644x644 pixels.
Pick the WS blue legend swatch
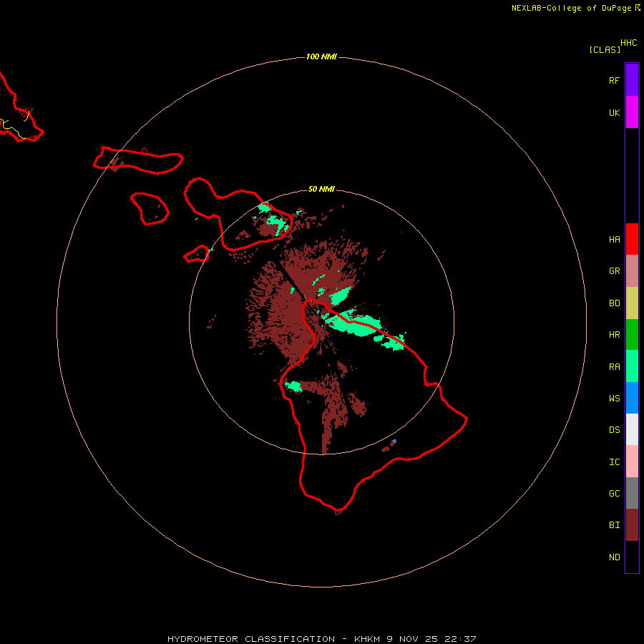click(x=632, y=398)
